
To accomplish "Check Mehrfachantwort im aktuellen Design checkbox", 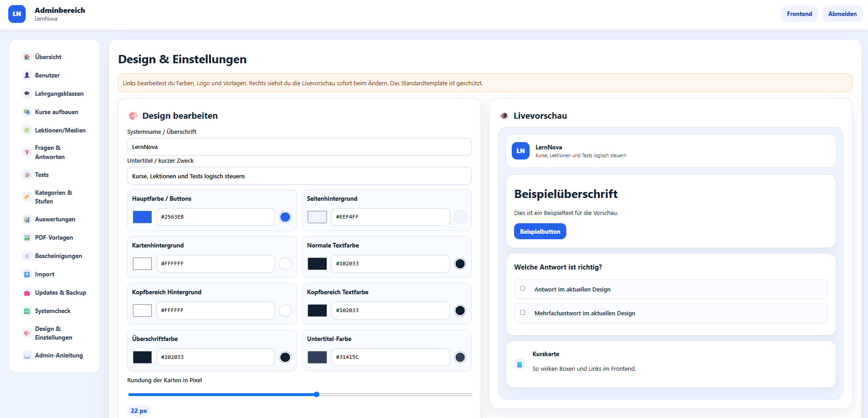I will point(523,313).
